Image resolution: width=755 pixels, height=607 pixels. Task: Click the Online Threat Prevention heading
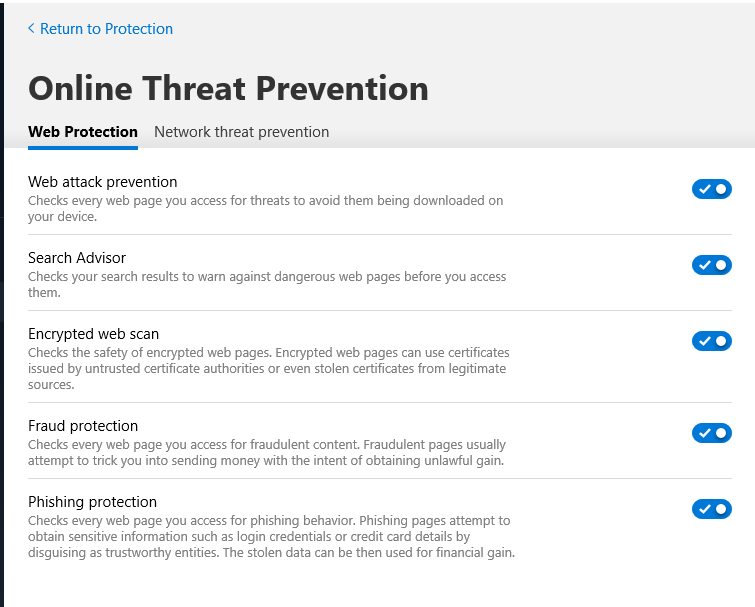[x=228, y=88]
